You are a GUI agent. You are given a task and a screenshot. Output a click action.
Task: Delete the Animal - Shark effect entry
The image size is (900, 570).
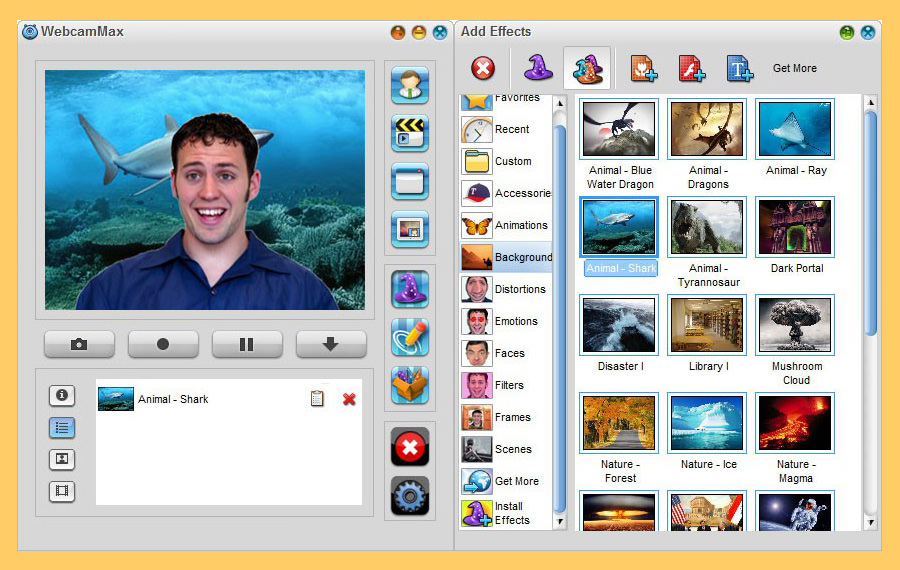pyautogui.click(x=349, y=399)
